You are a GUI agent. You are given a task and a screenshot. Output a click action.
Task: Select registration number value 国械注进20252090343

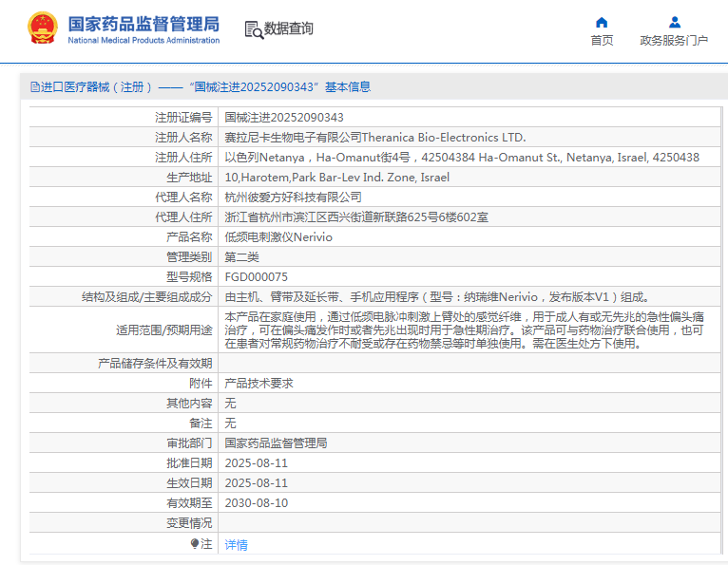click(x=284, y=118)
